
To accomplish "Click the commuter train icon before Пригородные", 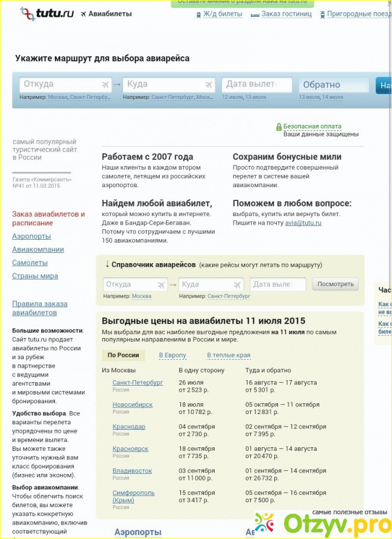I will pyautogui.click(x=322, y=14).
